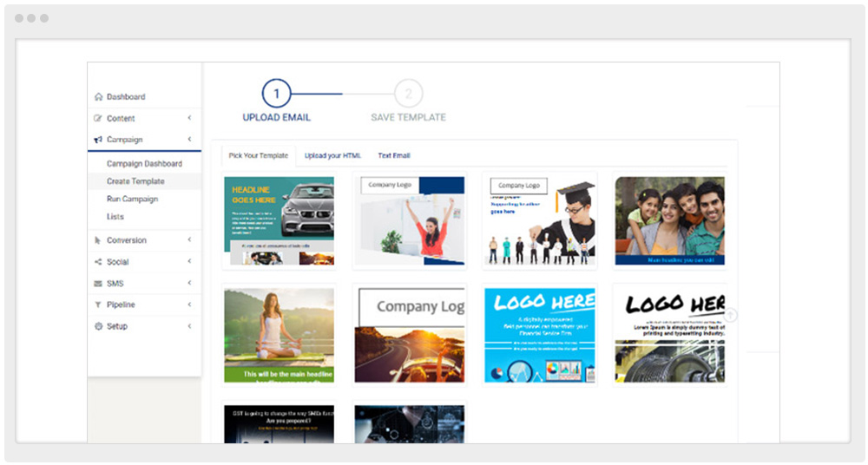Click the Social share icon
This screenshot has height=465, width=868.
click(x=98, y=262)
